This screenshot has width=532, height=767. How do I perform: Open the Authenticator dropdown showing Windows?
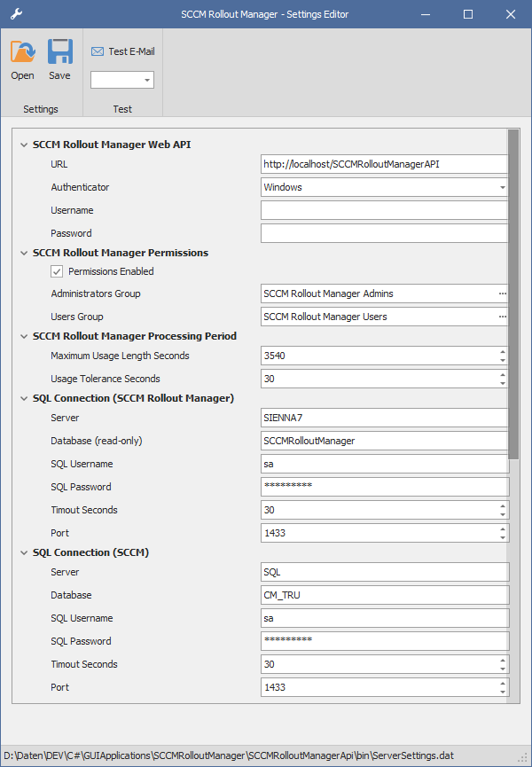click(502, 187)
